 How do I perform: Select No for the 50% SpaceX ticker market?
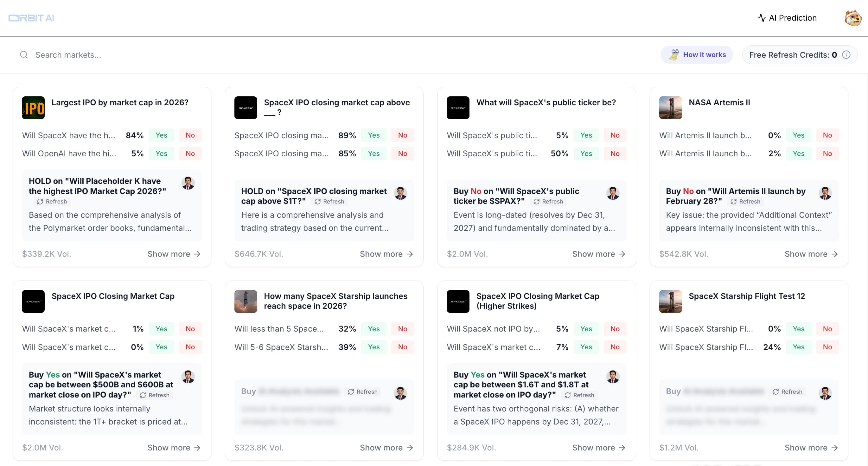coord(615,153)
